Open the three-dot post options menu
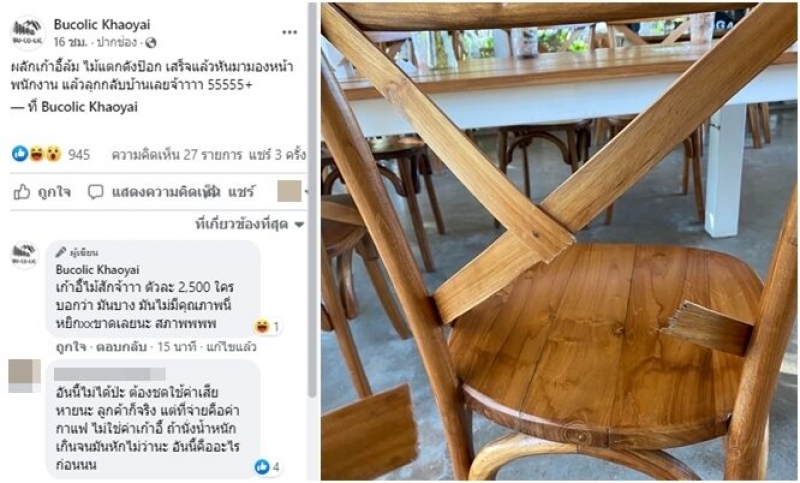This screenshot has height=483, width=800. point(290,32)
